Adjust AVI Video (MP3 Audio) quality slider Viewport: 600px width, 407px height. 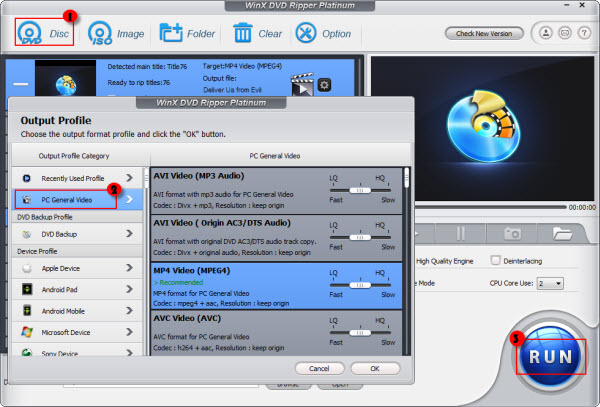(x=360, y=190)
